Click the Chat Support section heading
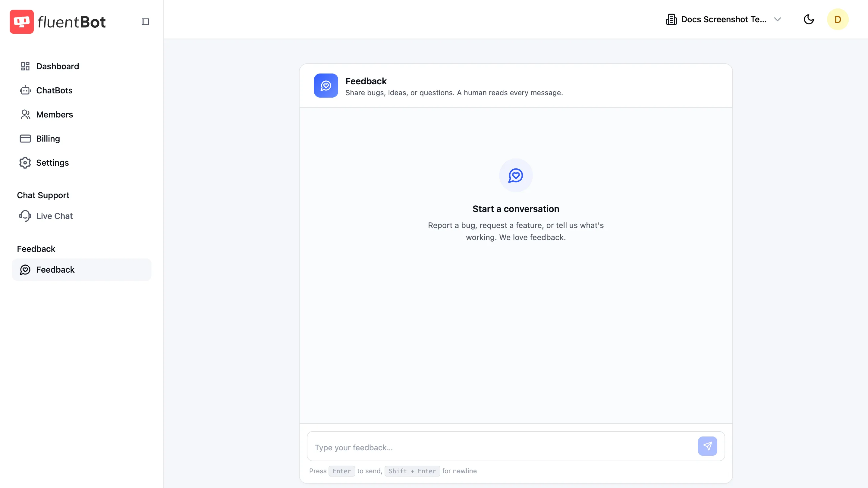This screenshot has height=488, width=868. [43, 195]
